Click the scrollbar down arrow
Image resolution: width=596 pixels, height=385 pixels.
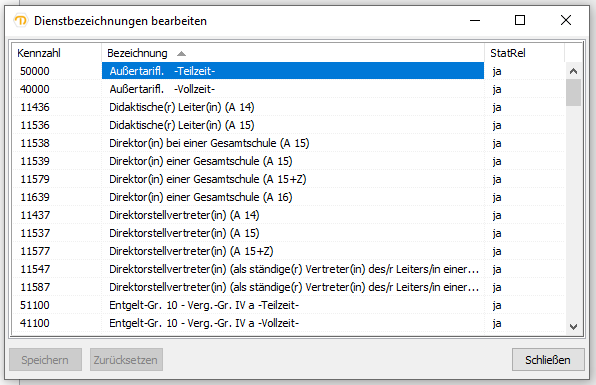coord(574,326)
